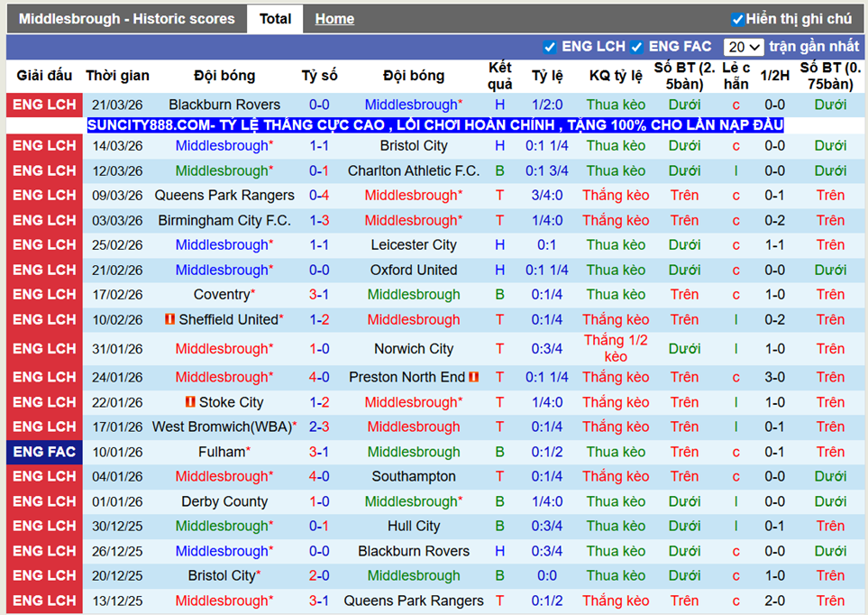Click the Đội bóng column header

[x=224, y=76]
